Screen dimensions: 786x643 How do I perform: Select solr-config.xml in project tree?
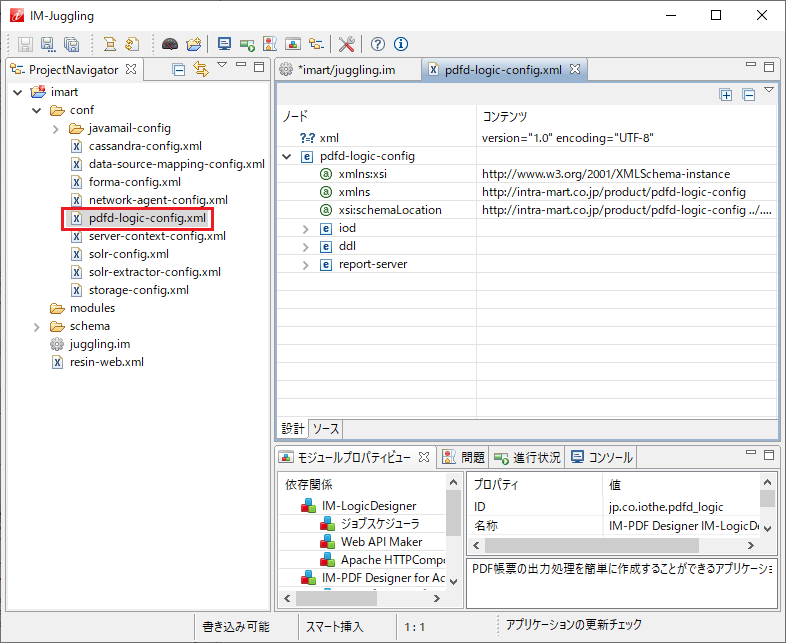point(128,254)
